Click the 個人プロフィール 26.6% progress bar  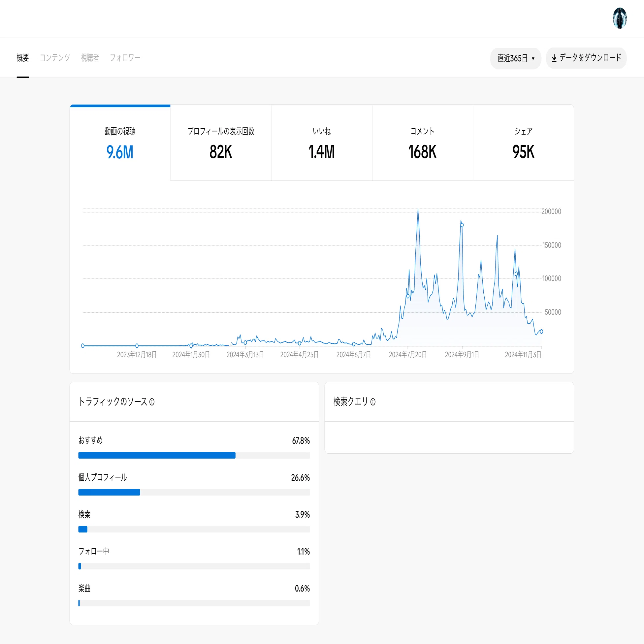tap(194, 492)
